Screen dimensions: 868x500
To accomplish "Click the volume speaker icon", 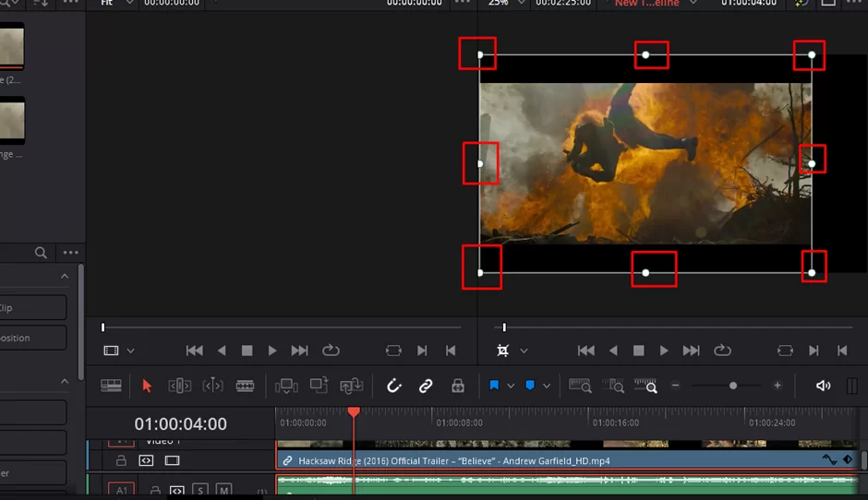I will tap(823, 386).
